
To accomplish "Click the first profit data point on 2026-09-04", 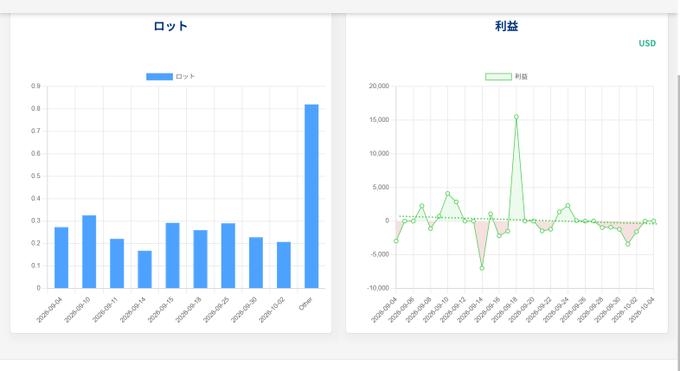I will [x=396, y=241].
